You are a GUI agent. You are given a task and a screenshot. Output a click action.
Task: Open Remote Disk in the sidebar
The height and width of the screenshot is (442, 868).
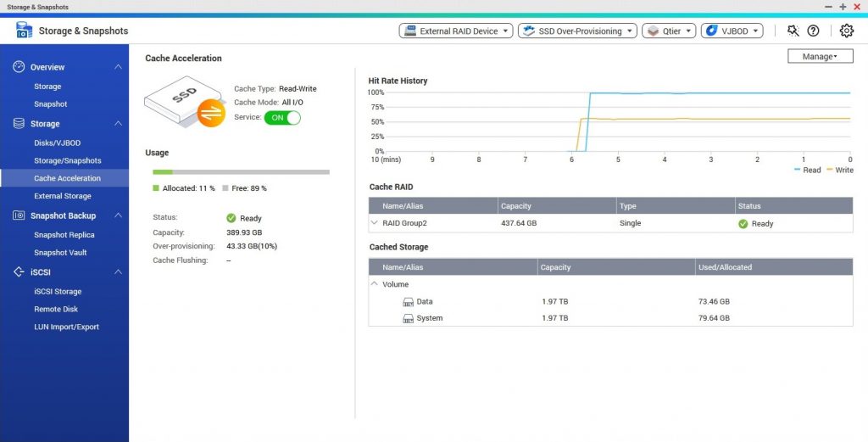tap(56, 309)
